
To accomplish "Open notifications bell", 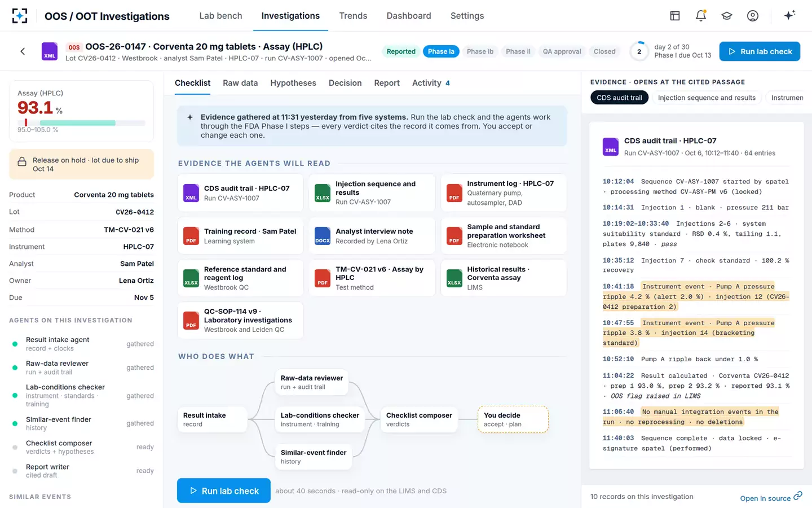I will [701, 16].
